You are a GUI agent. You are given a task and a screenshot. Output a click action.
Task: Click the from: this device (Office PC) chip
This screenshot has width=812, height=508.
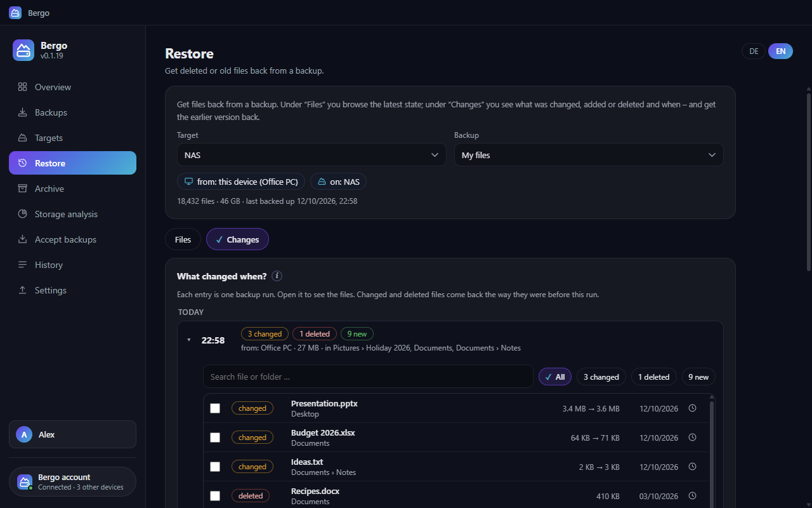tap(241, 182)
